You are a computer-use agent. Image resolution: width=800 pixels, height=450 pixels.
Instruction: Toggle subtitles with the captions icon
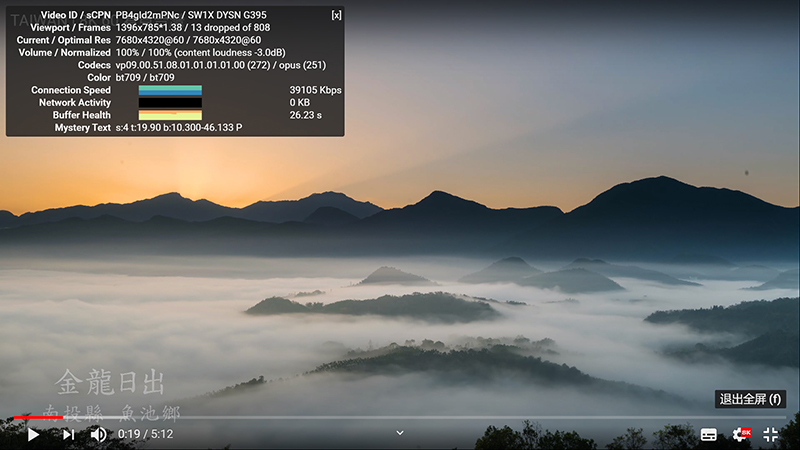tap(708, 434)
